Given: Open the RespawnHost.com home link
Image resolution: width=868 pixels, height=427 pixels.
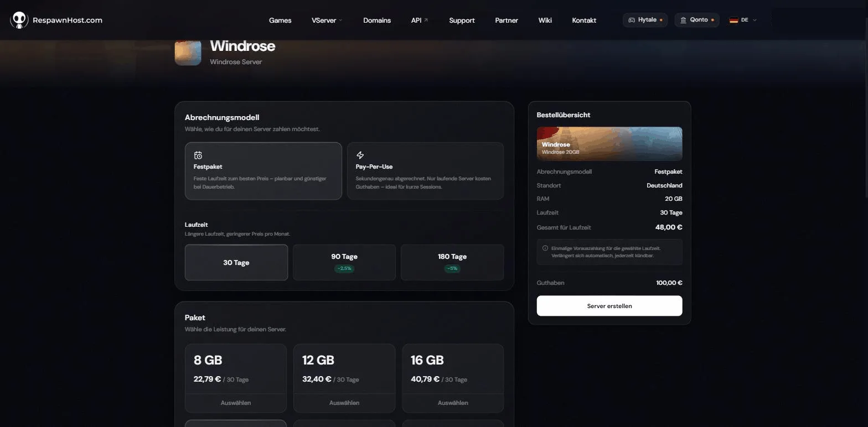Looking at the screenshot, I should coord(67,20).
